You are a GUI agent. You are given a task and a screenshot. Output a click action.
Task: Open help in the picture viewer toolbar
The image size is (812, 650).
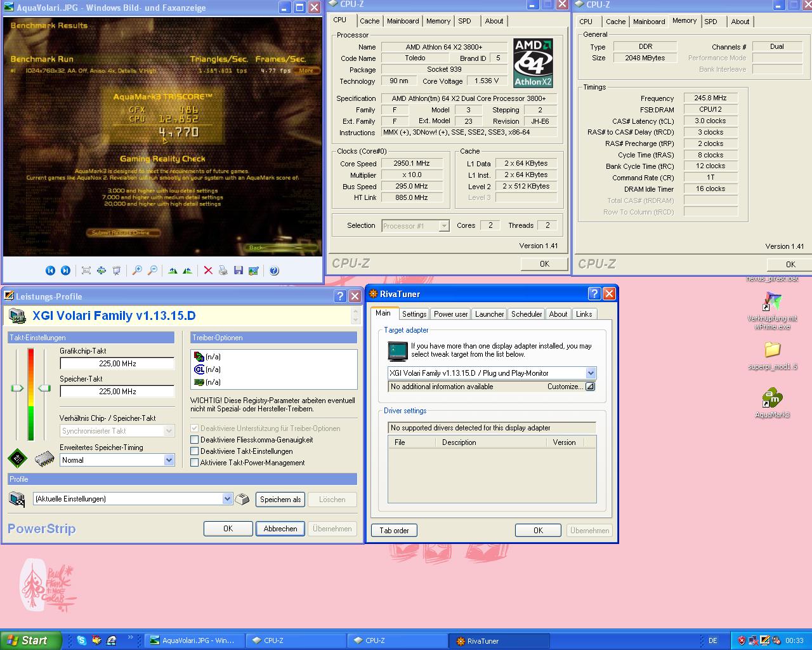coord(274,270)
